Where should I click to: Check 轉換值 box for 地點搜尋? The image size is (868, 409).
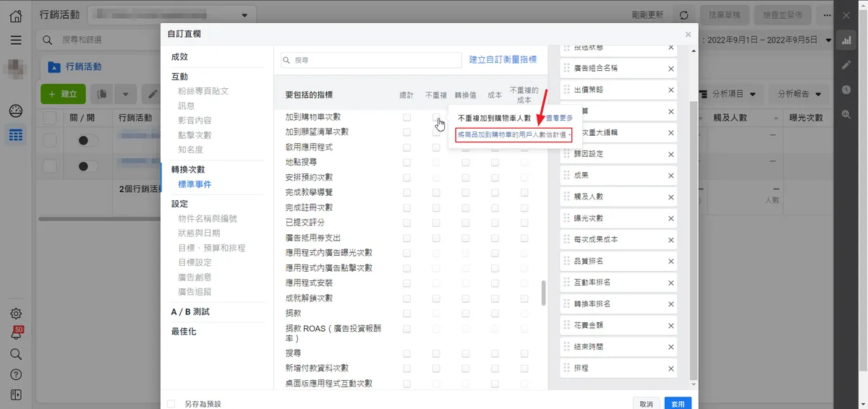(466, 163)
